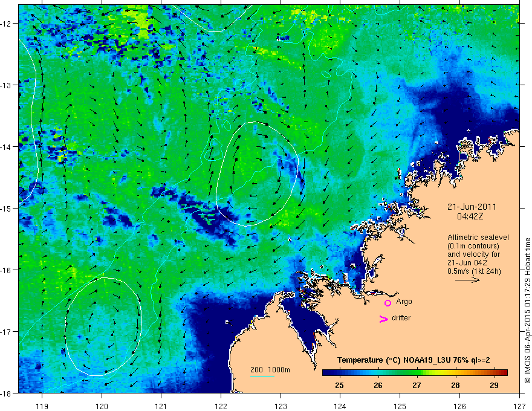Click the '-14' latitude axis label

[x=6, y=147]
